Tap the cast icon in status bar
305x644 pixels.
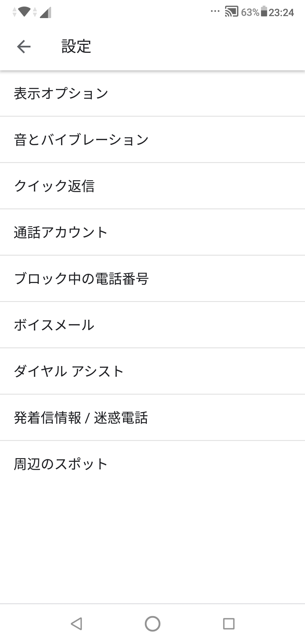click(231, 12)
